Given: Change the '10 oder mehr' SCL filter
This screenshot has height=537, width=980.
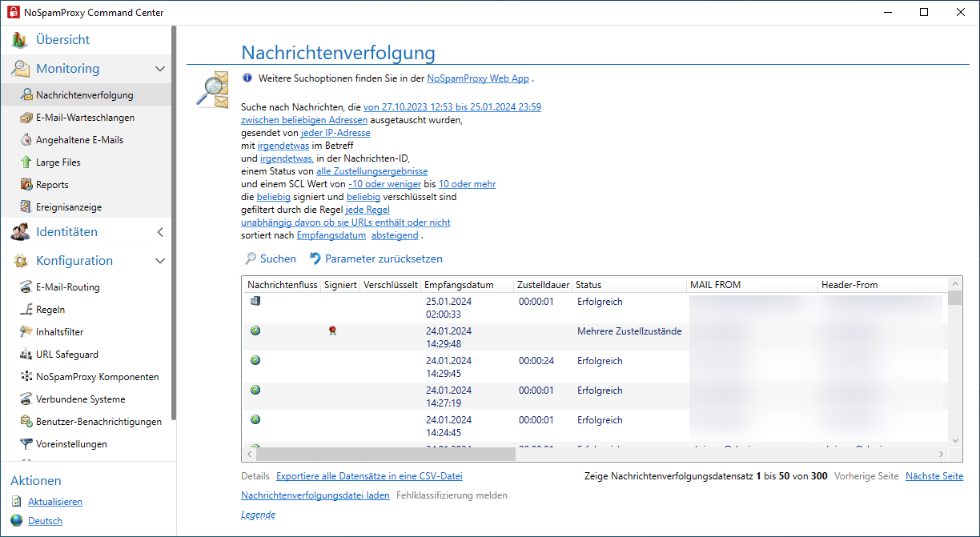Looking at the screenshot, I should point(467,184).
